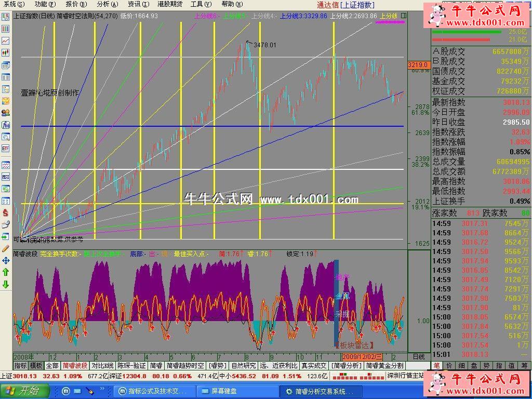This screenshot has height=399, width=532.
Task: Open the 日线 period selector
Action: coord(419,356)
